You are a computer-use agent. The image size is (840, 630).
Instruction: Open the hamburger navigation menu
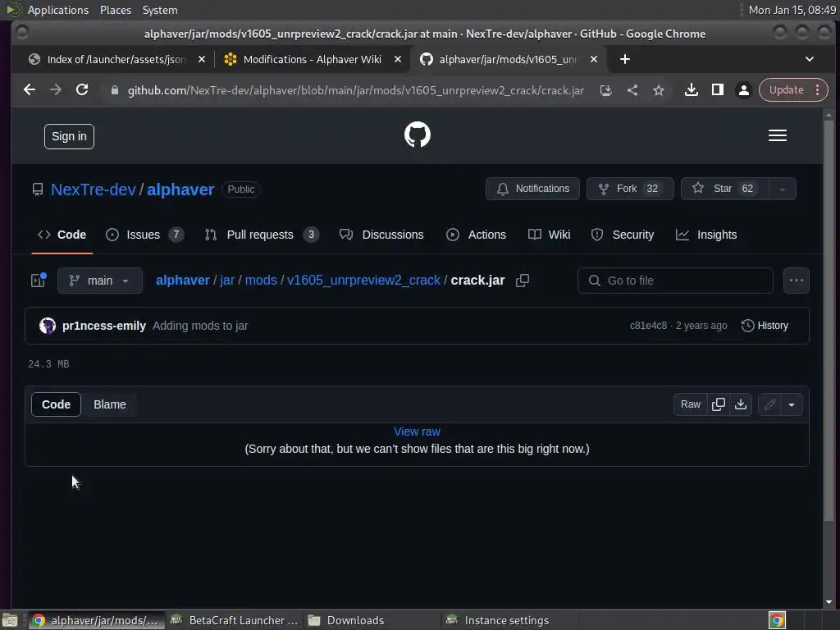pos(778,135)
